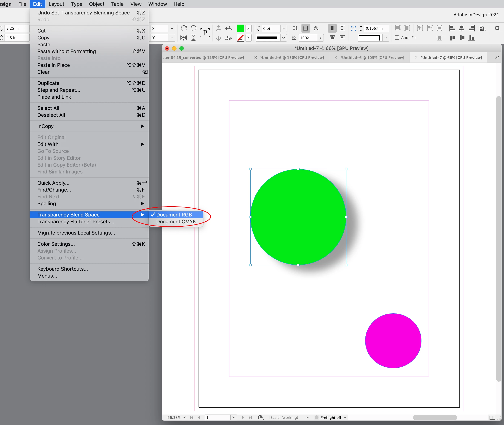Click the Flip Horizontal icon
The height and width of the screenshot is (425, 504).
click(x=184, y=38)
